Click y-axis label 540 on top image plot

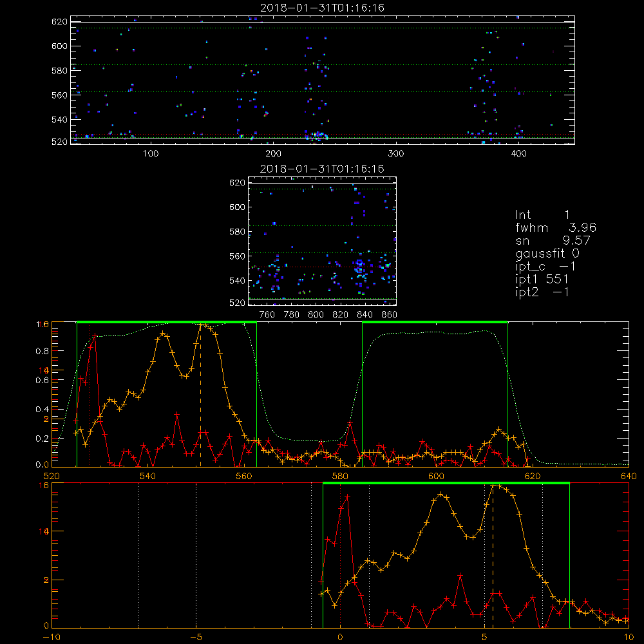pos(59,120)
